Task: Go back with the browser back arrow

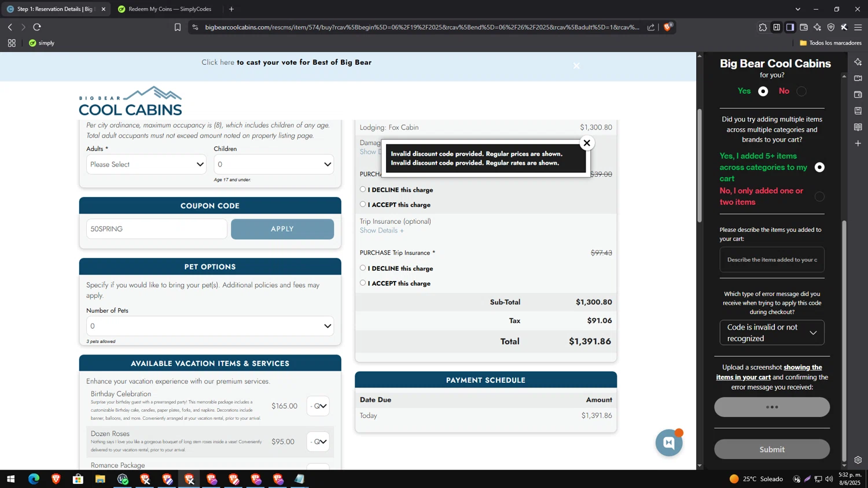Action: [10, 27]
